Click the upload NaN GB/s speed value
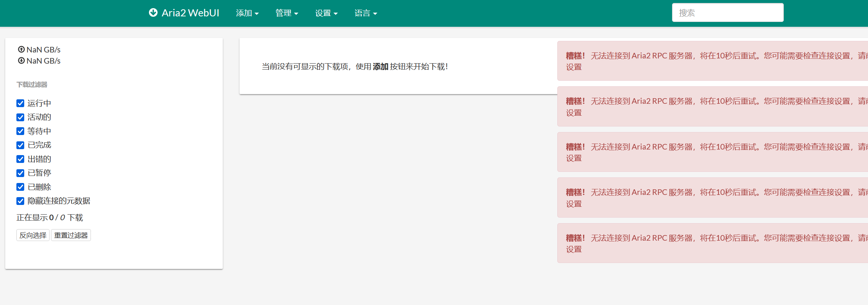Image resolution: width=868 pixels, height=305 pixels. click(44, 49)
